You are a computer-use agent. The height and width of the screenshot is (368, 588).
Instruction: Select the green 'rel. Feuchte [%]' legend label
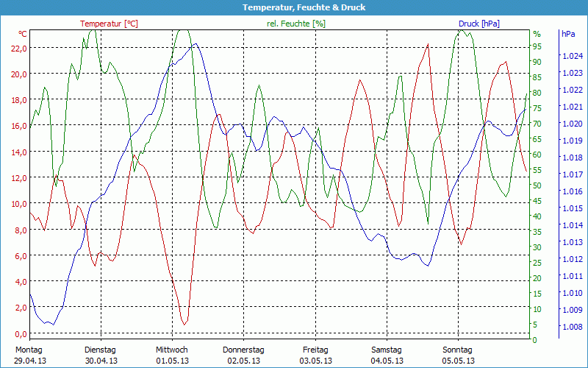(296, 24)
